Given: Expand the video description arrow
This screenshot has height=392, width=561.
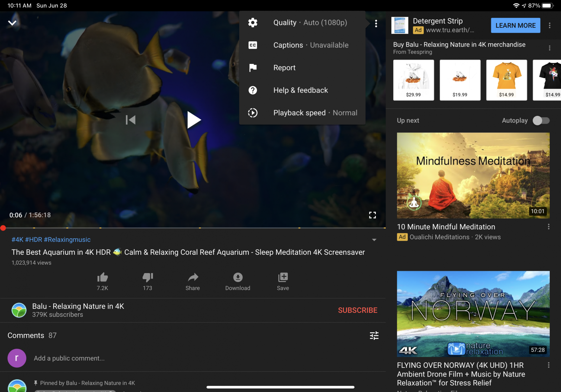Looking at the screenshot, I should [x=374, y=240].
